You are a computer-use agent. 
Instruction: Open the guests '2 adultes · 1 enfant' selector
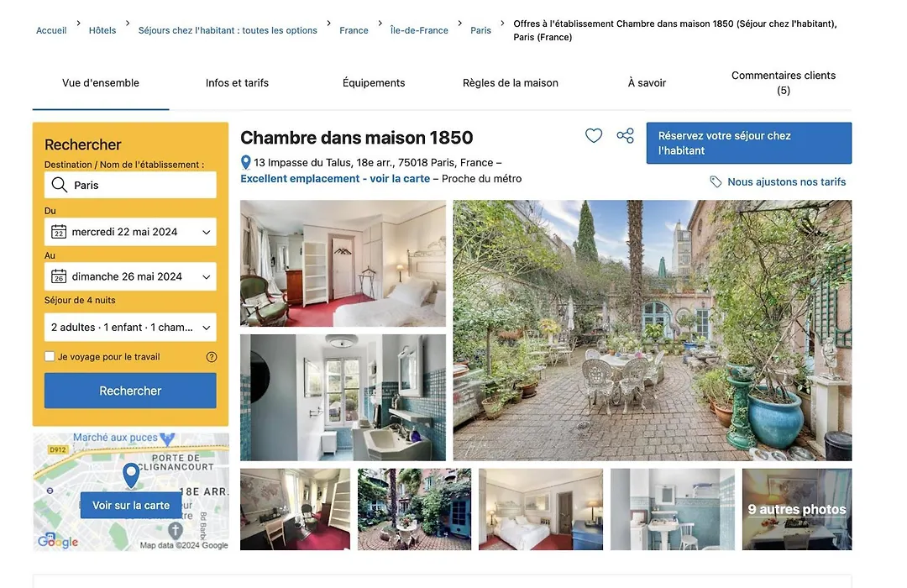(130, 327)
